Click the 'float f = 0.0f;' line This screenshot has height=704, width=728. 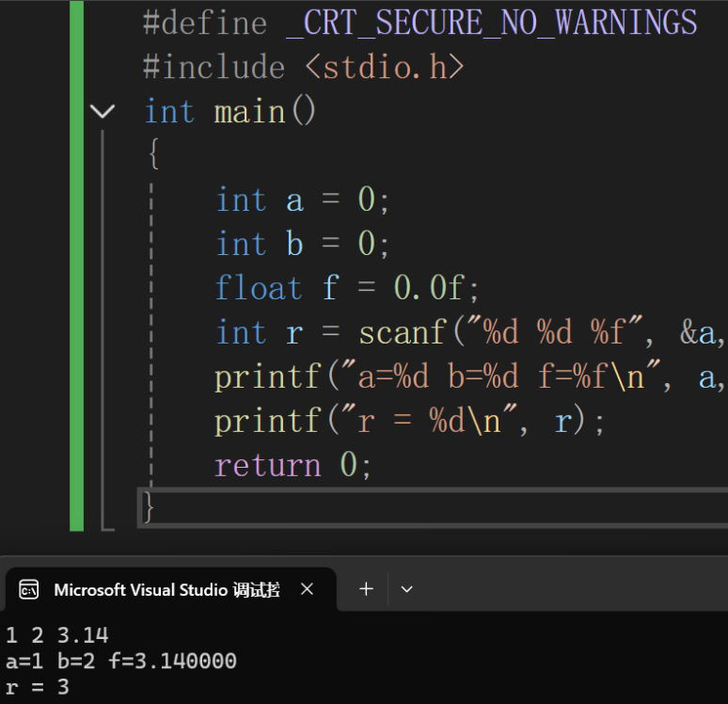click(x=347, y=288)
